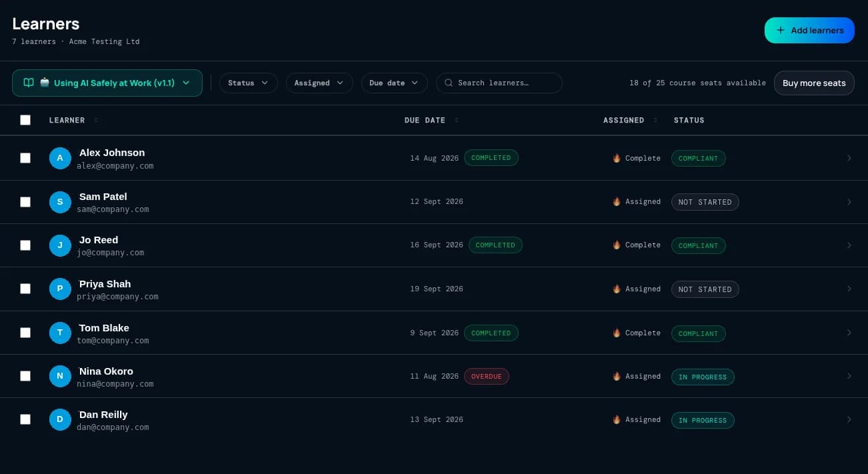
Task: Click the sam@company.com email text
Action: click(113, 209)
